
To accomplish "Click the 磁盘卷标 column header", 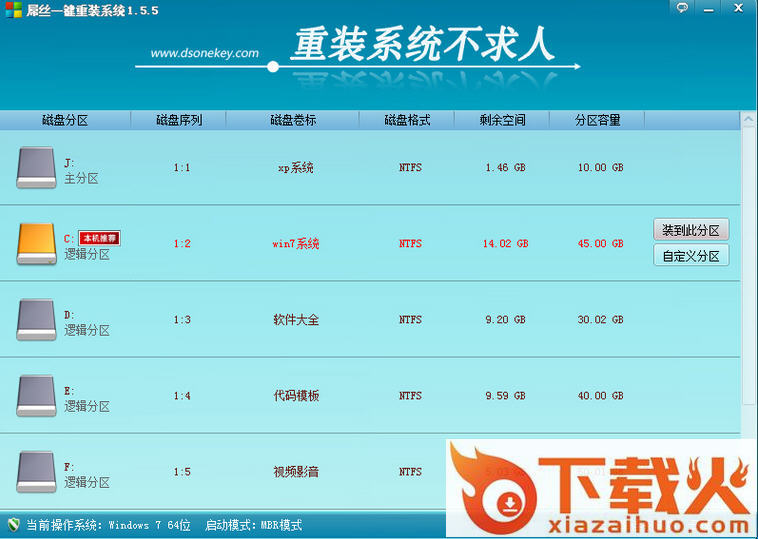I will [293, 120].
